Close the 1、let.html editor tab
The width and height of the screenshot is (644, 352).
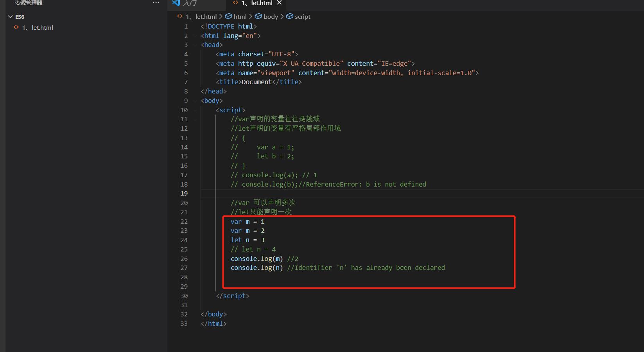279,3
